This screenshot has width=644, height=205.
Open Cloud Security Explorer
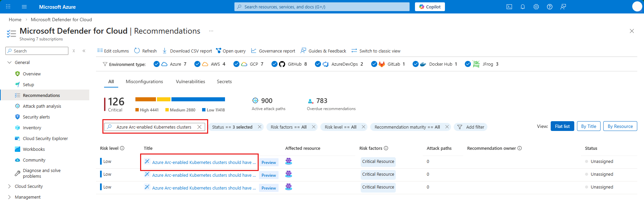tap(45, 138)
